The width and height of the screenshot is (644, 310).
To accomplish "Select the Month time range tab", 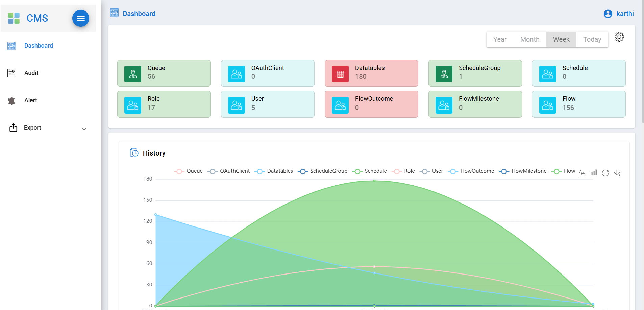I will click(x=529, y=40).
